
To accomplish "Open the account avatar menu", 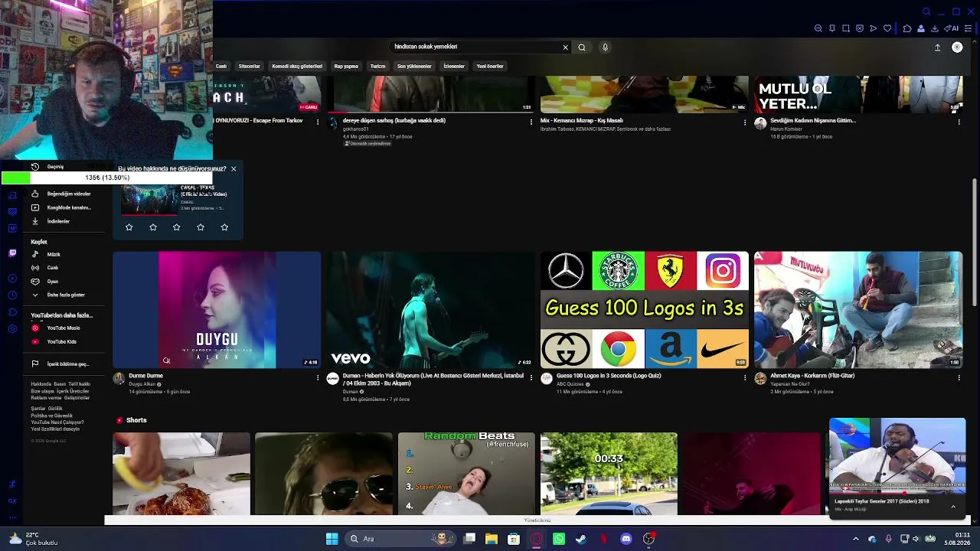I will (x=957, y=47).
